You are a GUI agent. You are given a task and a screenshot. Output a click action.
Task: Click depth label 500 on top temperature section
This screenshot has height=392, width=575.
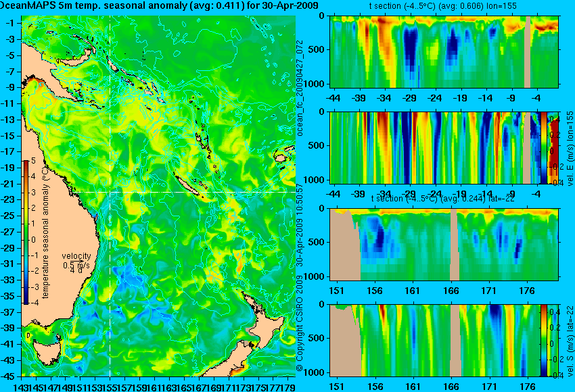pos(317,49)
